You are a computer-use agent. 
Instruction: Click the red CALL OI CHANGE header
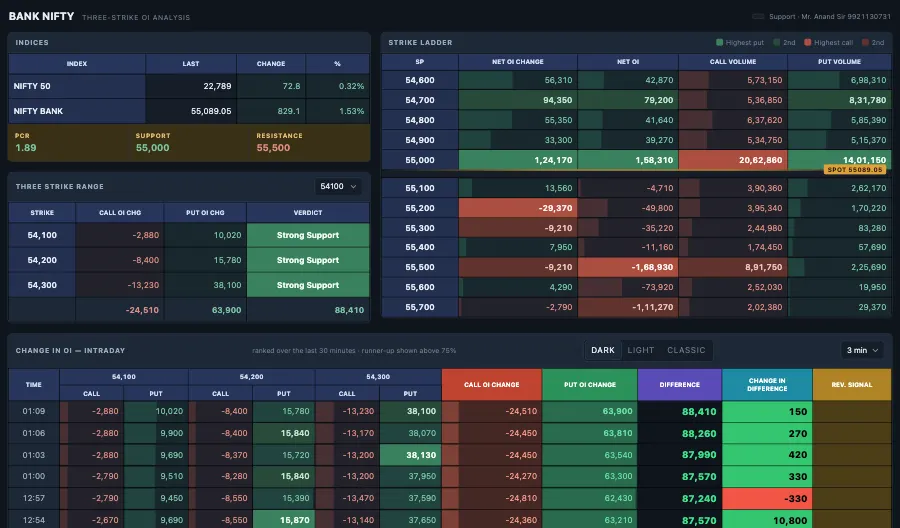pos(491,385)
